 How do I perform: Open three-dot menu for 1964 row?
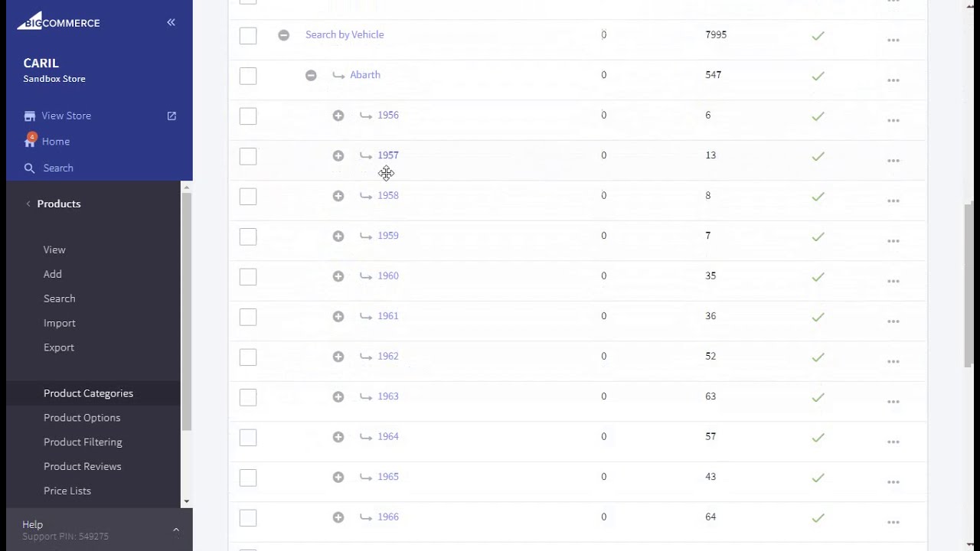pos(893,442)
